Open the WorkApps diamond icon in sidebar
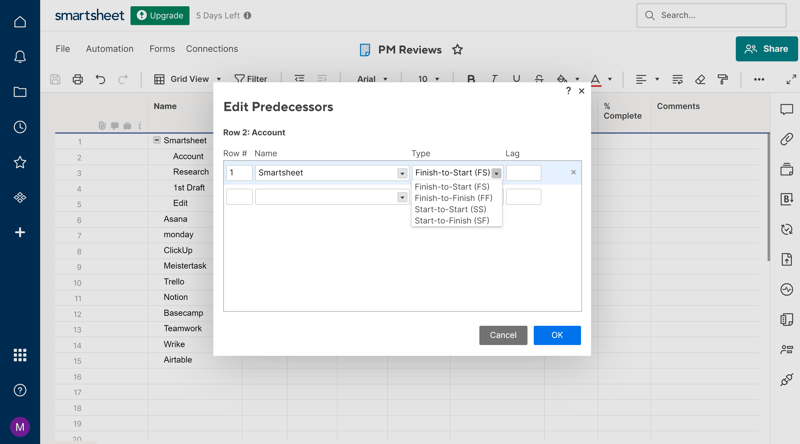The height and width of the screenshot is (444, 800). [x=20, y=198]
